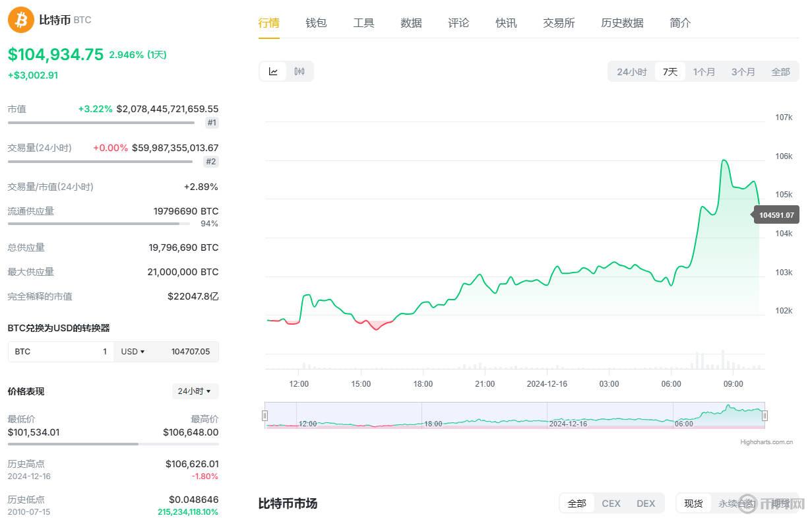Open the USD currency dropdown

pos(133,351)
